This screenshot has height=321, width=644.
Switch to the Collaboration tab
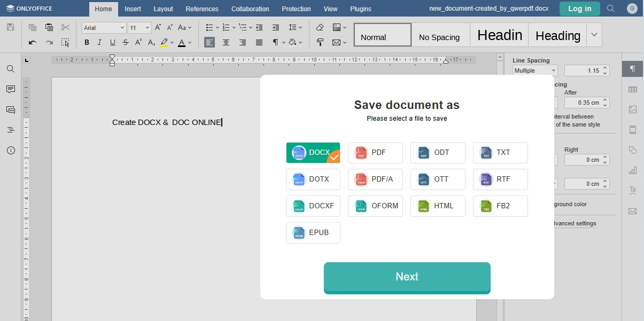pyautogui.click(x=250, y=9)
